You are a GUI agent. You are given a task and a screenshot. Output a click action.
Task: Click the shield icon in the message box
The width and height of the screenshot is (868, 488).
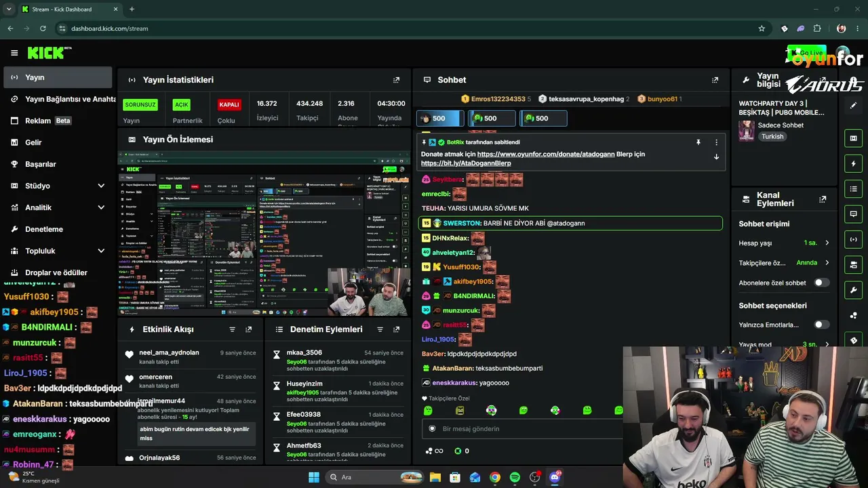pos(432,429)
